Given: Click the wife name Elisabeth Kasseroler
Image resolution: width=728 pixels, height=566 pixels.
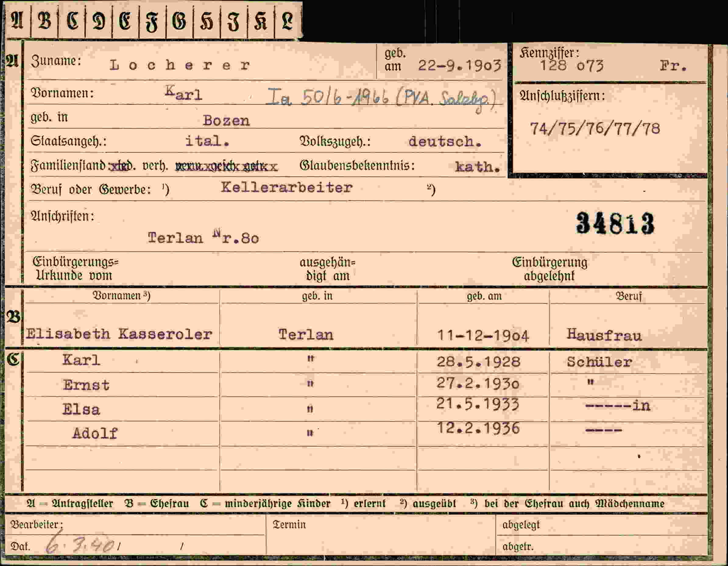Looking at the screenshot, I should click(x=119, y=334).
